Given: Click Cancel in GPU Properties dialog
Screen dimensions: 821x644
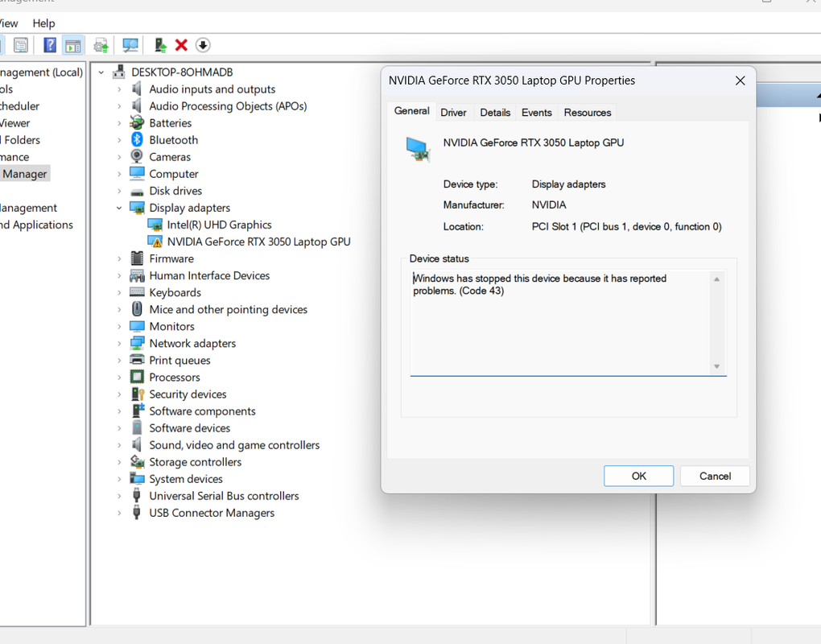Looking at the screenshot, I should 715,476.
